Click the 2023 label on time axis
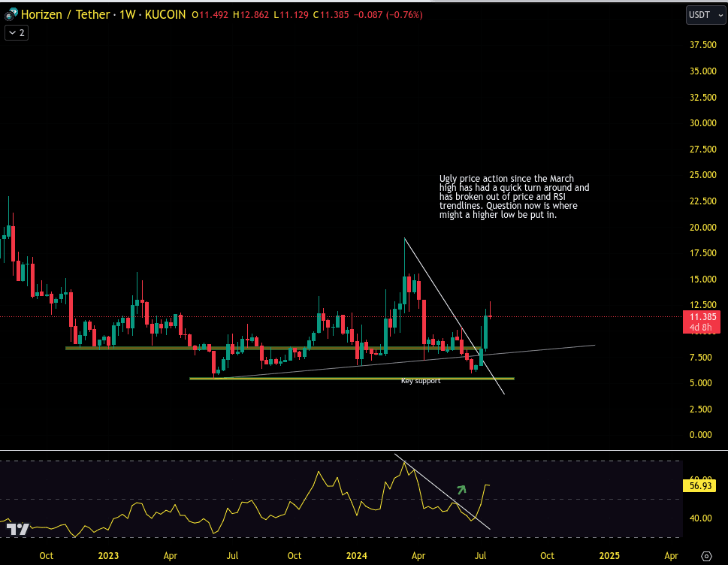728x565 pixels. click(108, 556)
